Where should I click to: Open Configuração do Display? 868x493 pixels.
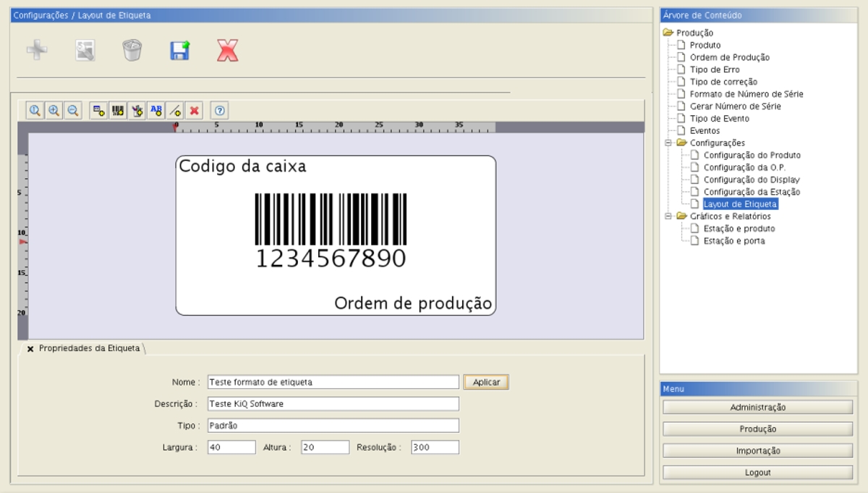(751, 180)
